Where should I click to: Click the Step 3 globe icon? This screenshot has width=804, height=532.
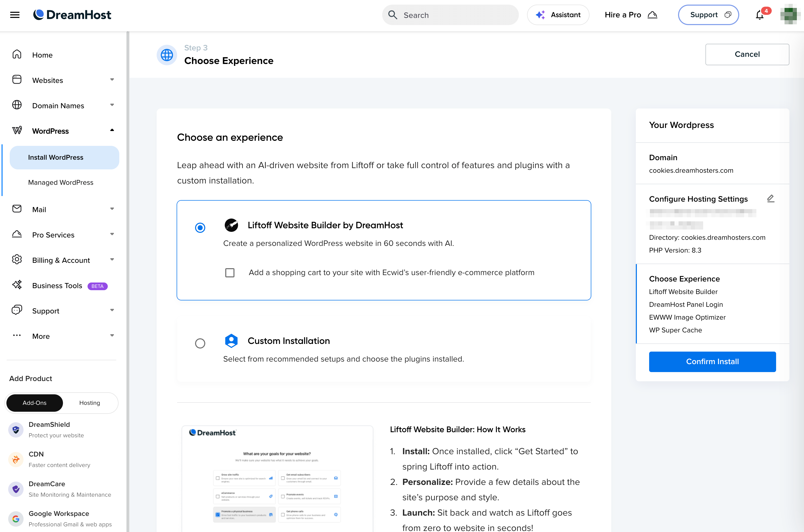pos(167,55)
